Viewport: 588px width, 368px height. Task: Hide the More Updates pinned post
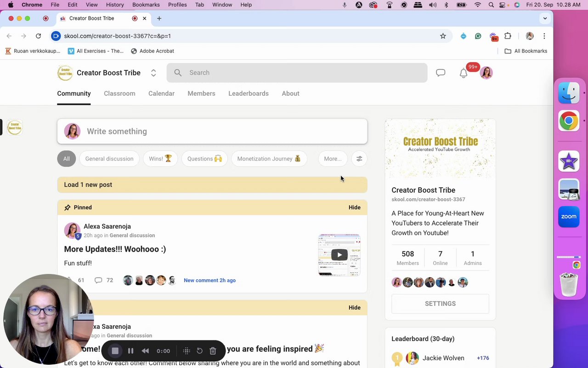click(354, 207)
